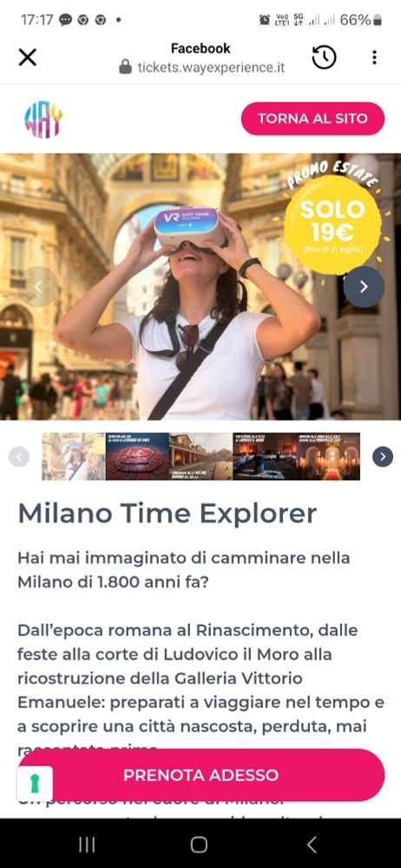Click the TORNA AL SITO button
The image size is (401, 868).
tap(312, 118)
